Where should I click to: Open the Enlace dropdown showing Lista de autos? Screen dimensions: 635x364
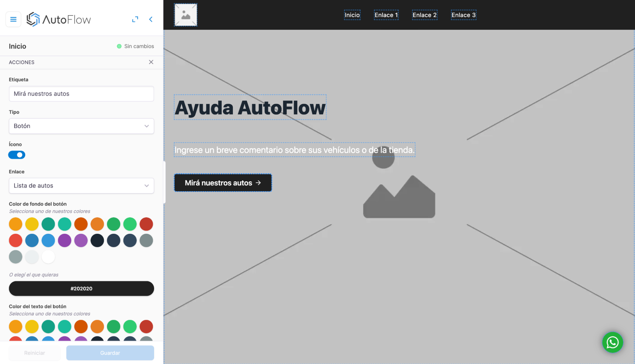81,185
